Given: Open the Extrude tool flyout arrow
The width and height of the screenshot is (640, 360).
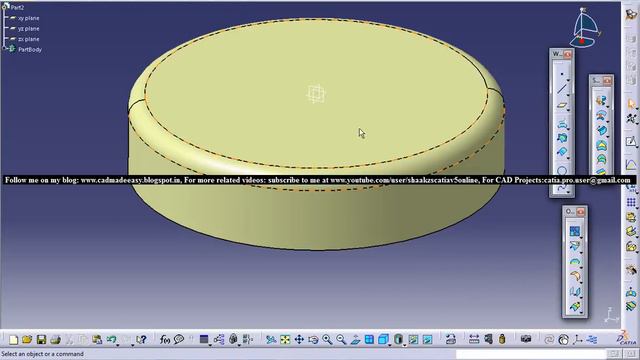Looking at the screenshot, I should (x=607, y=107).
